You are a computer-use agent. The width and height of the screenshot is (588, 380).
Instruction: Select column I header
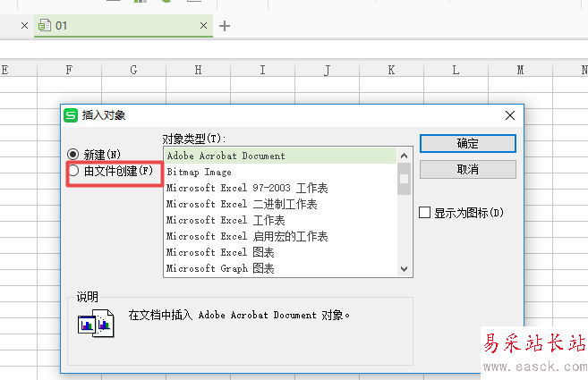pyautogui.click(x=262, y=70)
